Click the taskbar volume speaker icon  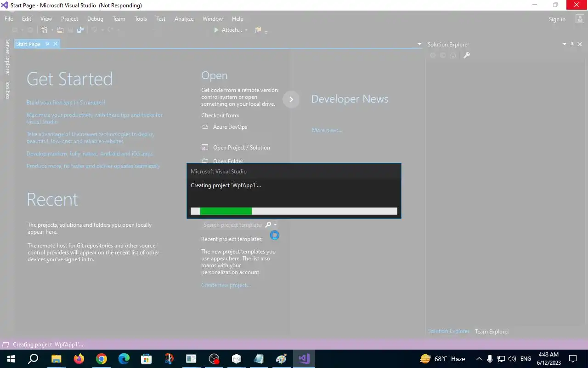pos(512,359)
